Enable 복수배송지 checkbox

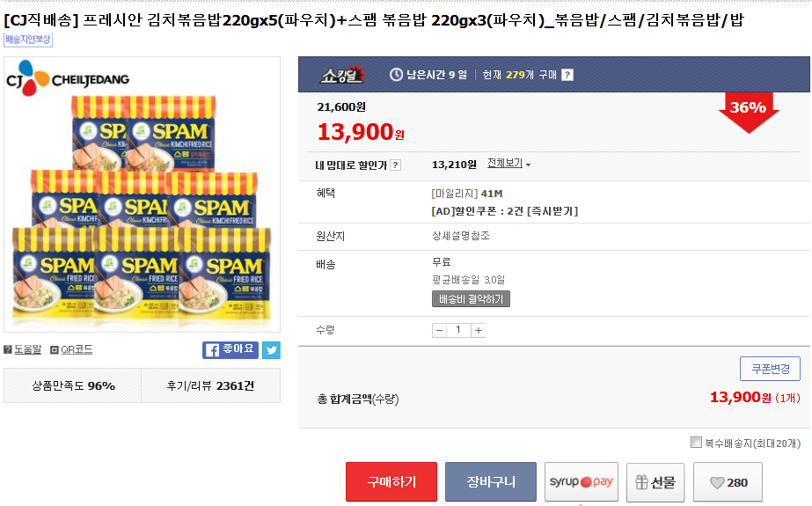point(696,443)
